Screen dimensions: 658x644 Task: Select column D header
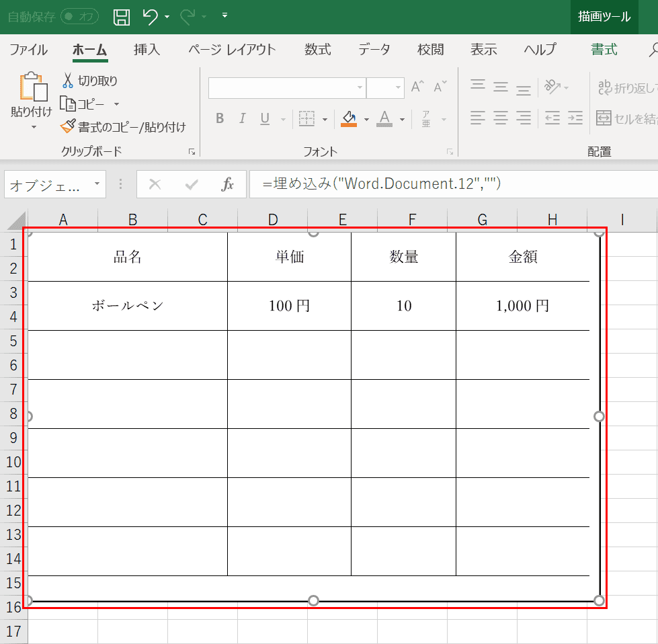273,220
